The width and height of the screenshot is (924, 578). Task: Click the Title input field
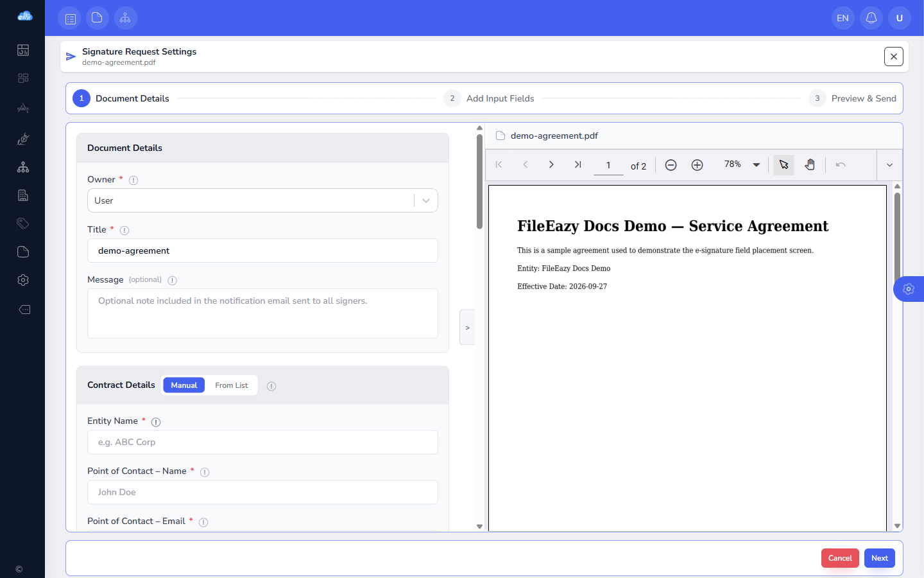[x=262, y=250]
